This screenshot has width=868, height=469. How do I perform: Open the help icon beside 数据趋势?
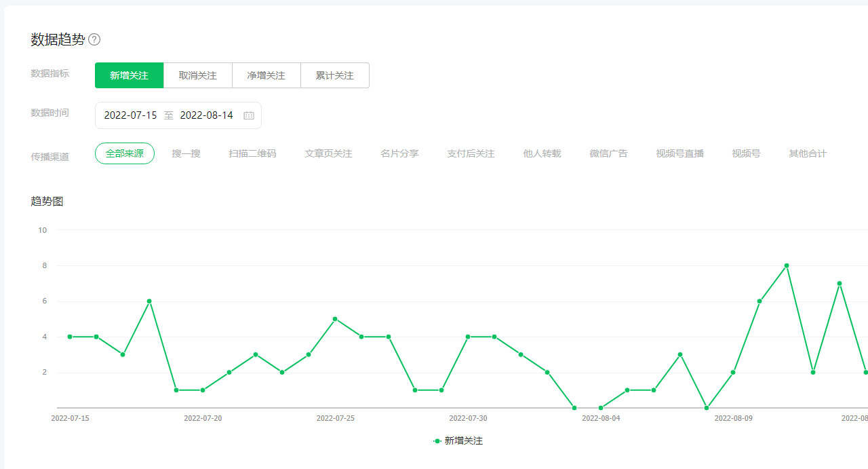[x=94, y=39]
